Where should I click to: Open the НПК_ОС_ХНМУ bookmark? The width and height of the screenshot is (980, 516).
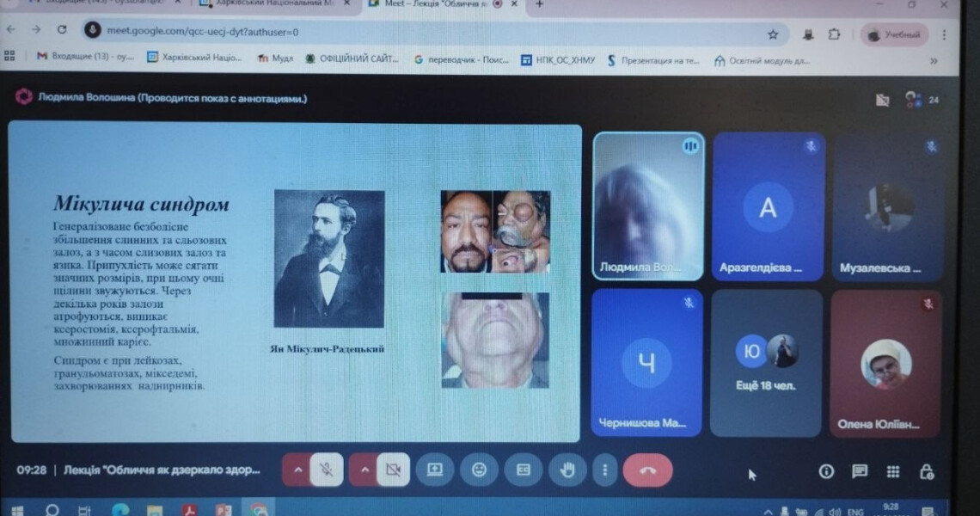tap(558, 59)
